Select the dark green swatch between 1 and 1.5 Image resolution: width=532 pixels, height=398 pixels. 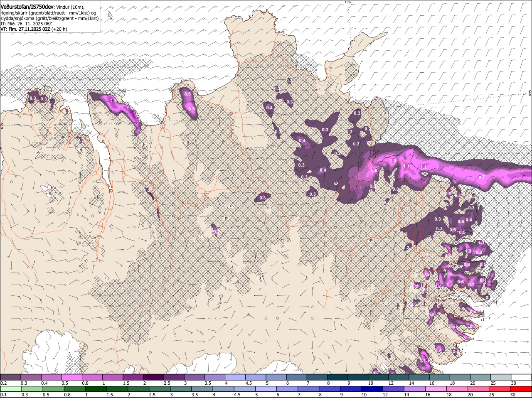coord(96,389)
